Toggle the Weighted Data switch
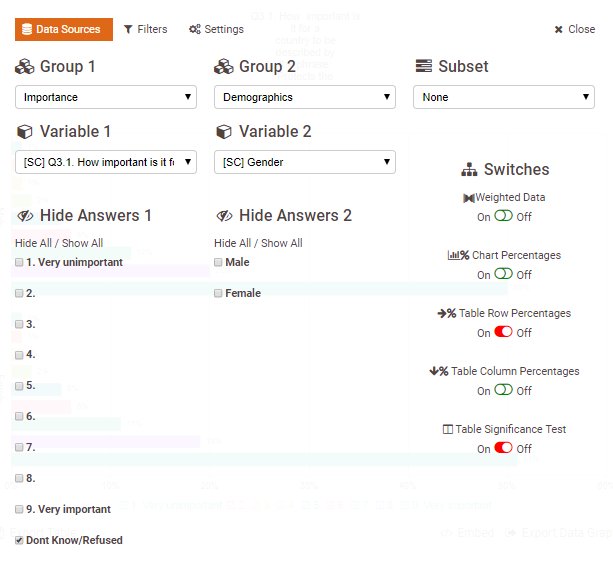 tap(503, 216)
